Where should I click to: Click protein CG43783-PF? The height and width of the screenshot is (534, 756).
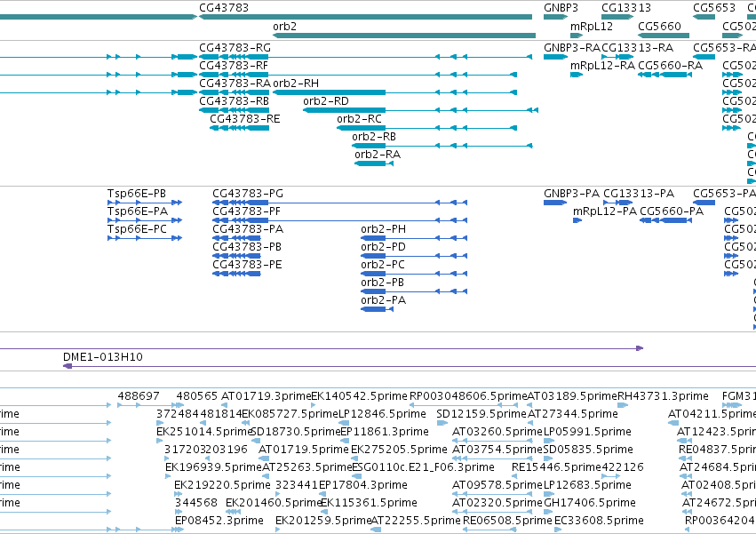pos(246,211)
